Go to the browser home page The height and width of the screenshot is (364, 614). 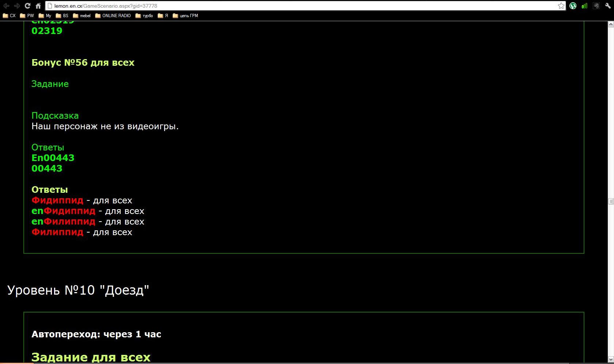[x=38, y=6]
